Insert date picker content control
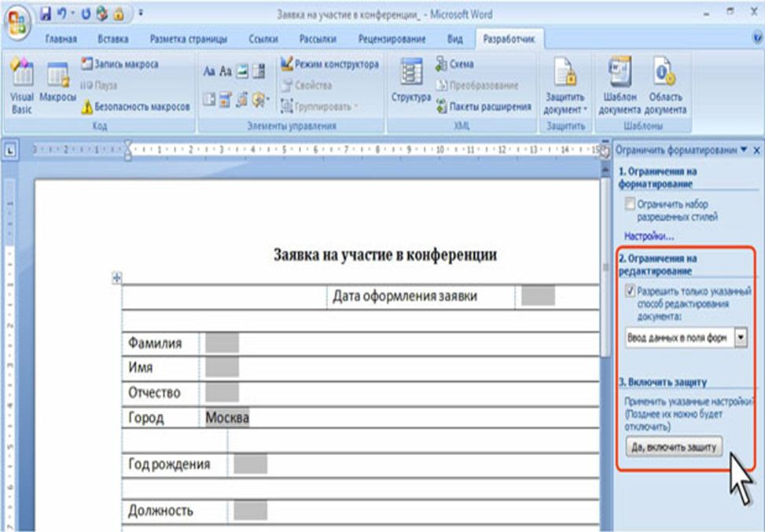The image size is (765, 532). (x=242, y=100)
